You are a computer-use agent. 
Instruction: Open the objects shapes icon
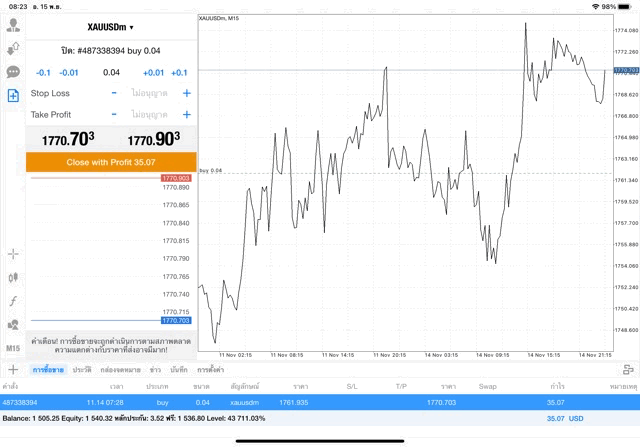point(13,325)
